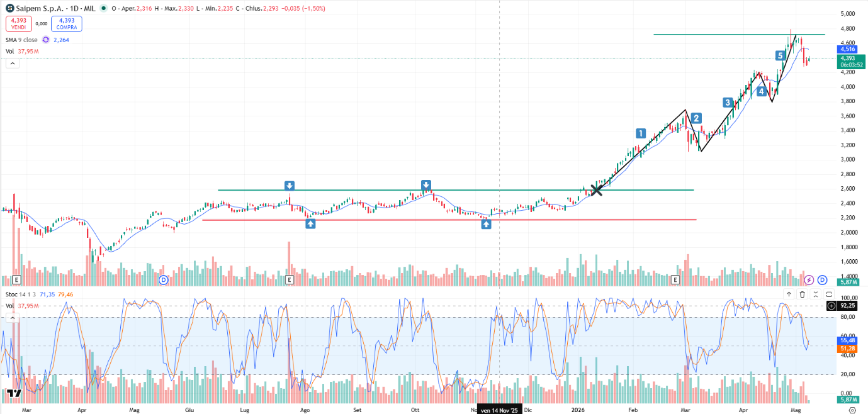Click the 80,00 stochastic scale label
The width and height of the screenshot is (868, 414).
pos(847,317)
